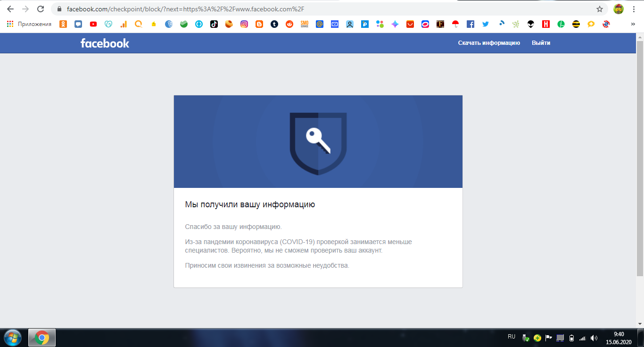The height and width of the screenshot is (347, 644).
Task: Open the red umbrella bookmark
Action: coord(455,24)
